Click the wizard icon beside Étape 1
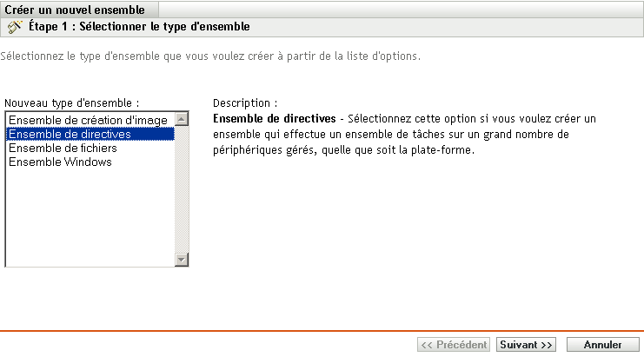 14,27
